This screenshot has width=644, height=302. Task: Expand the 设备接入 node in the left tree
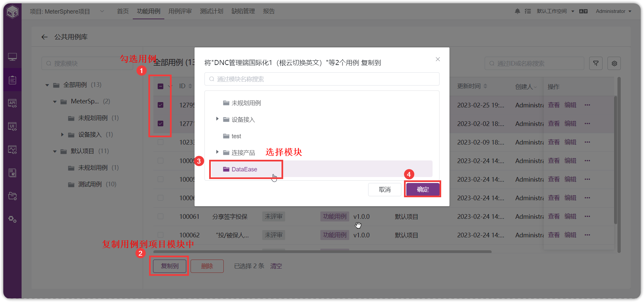[62, 135]
